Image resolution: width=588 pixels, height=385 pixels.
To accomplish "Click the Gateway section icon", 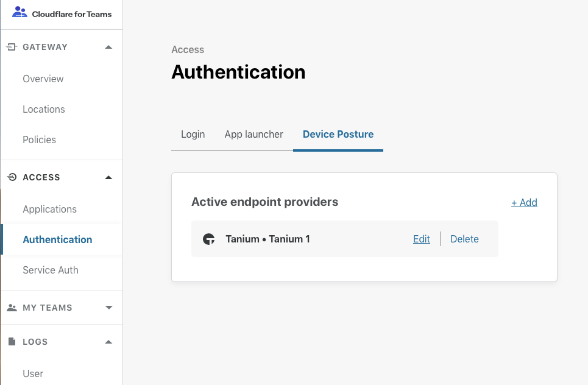I will pyautogui.click(x=12, y=47).
